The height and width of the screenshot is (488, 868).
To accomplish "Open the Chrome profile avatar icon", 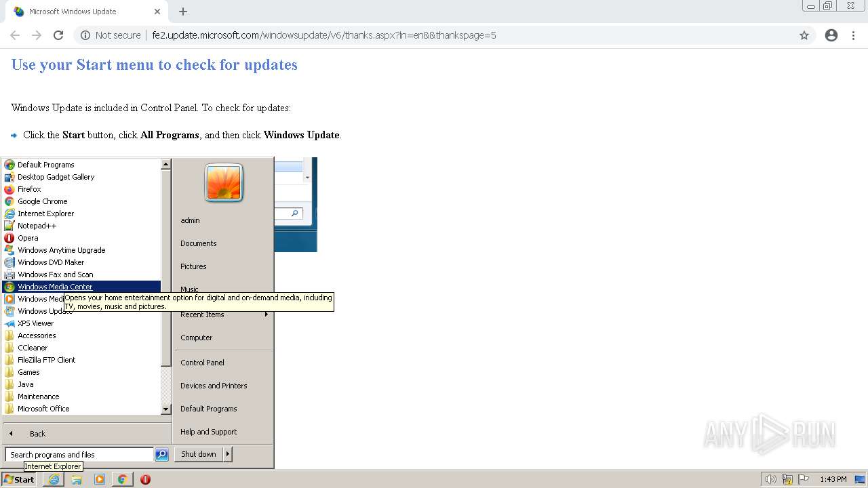I will coord(831,35).
